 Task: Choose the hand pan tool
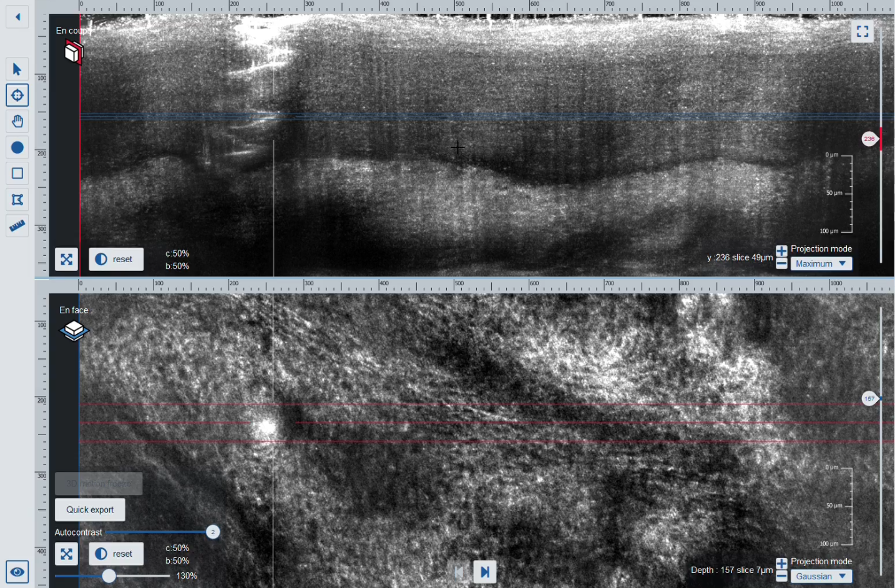coord(17,121)
